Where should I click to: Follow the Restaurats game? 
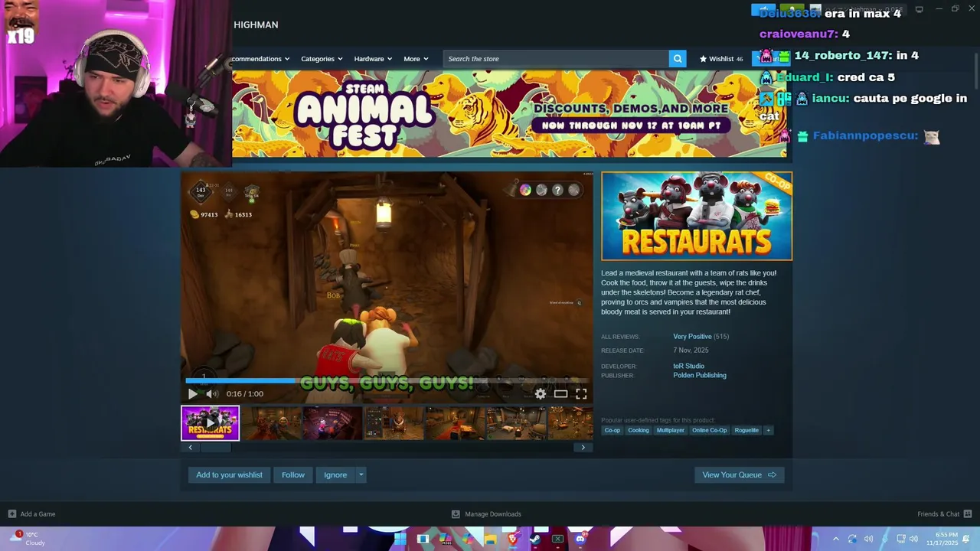[293, 474]
